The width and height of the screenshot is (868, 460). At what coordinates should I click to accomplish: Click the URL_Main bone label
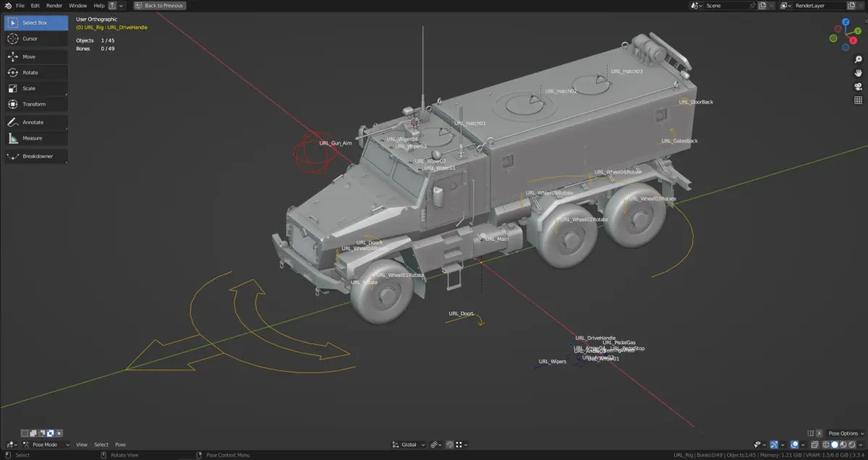click(497, 239)
